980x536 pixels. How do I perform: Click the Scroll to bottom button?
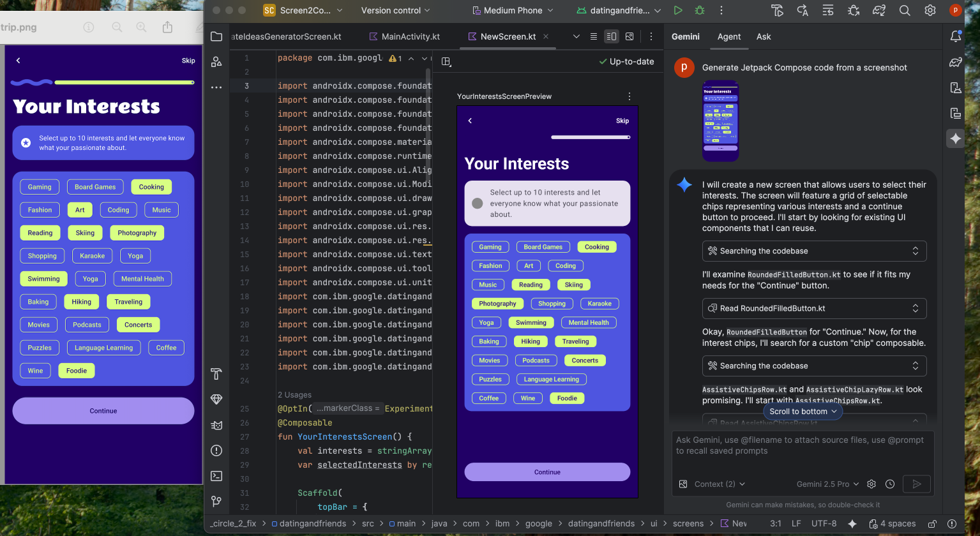click(x=802, y=411)
